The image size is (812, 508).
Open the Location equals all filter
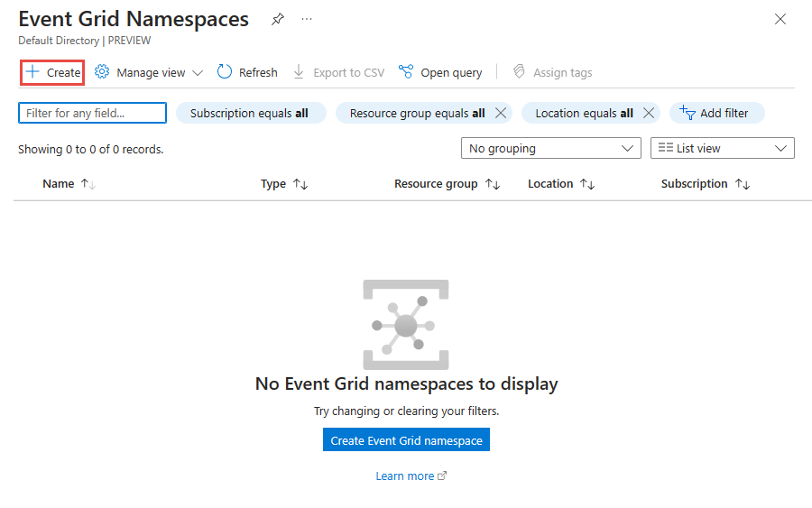click(x=584, y=113)
